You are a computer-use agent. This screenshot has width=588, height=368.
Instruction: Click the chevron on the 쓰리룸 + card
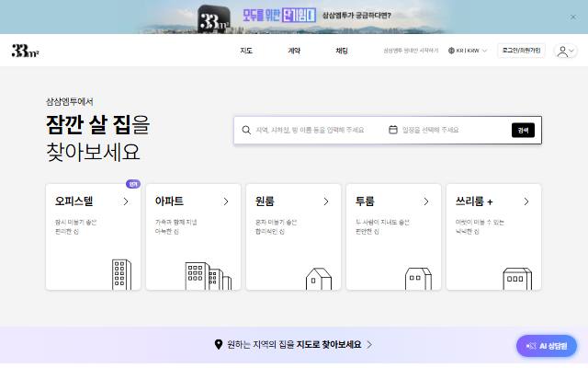(526, 201)
